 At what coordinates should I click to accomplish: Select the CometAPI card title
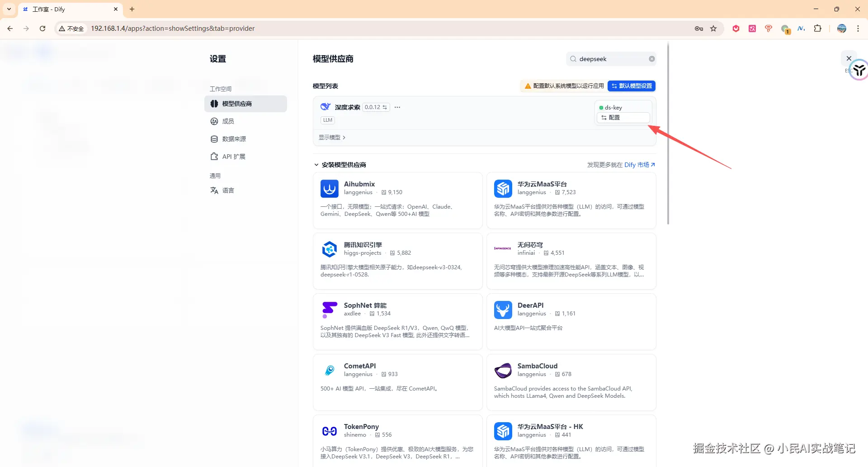click(360, 366)
